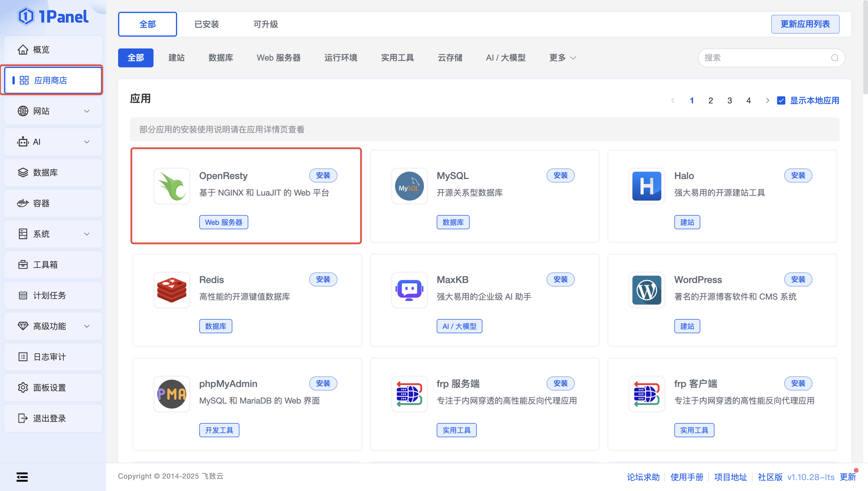868x491 pixels.
Task: Filter apps by 实用工具 category
Action: [397, 58]
